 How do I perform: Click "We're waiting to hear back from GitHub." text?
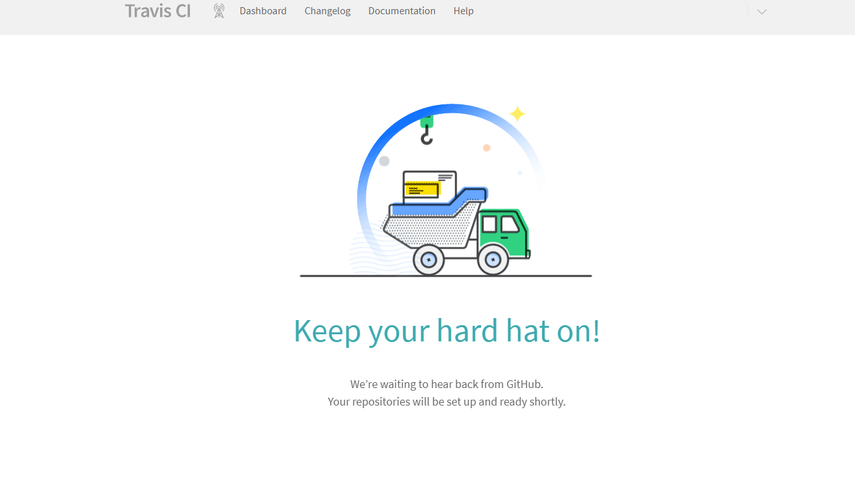[x=447, y=384]
